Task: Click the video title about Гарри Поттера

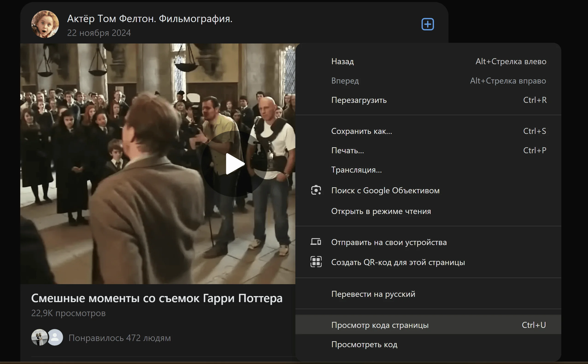Action: coord(157,298)
